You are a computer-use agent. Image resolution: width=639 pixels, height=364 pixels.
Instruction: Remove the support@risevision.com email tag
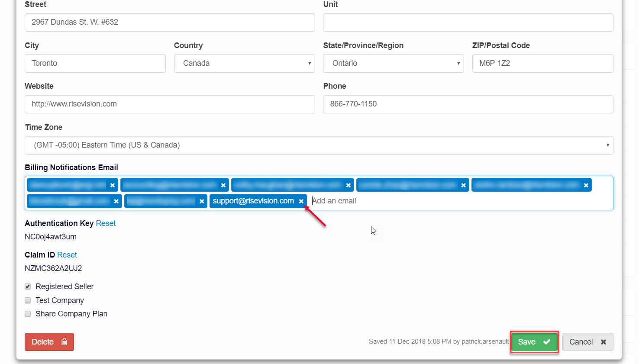coord(301,201)
